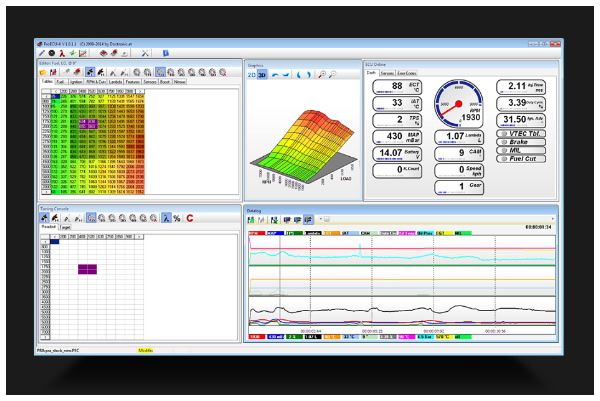Open the Error Codes tab

pyautogui.click(x=406, y=73)
